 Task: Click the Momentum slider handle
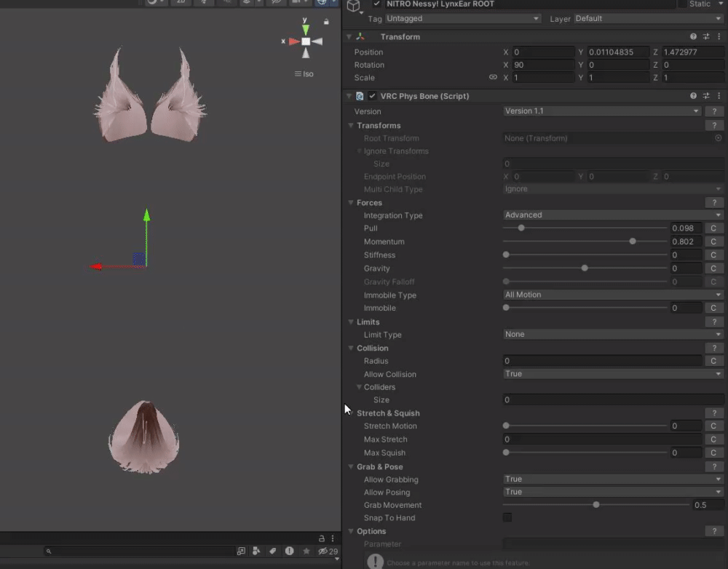point(632,242)
